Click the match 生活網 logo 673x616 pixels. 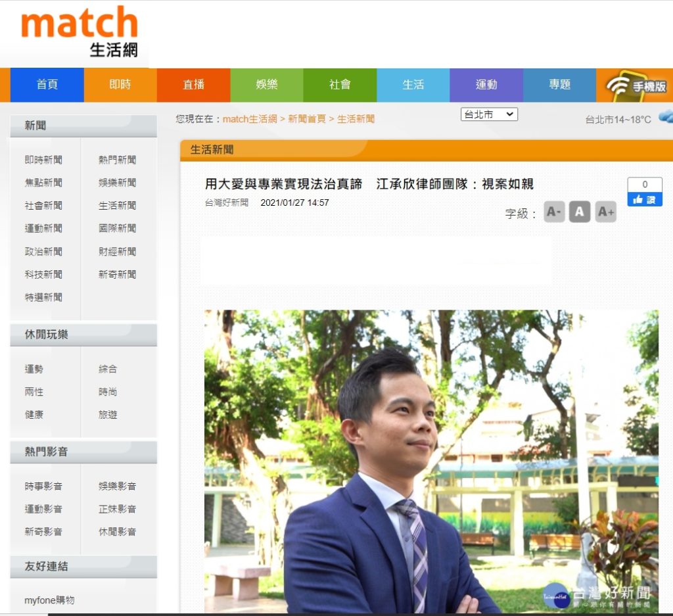pos(80,32)
